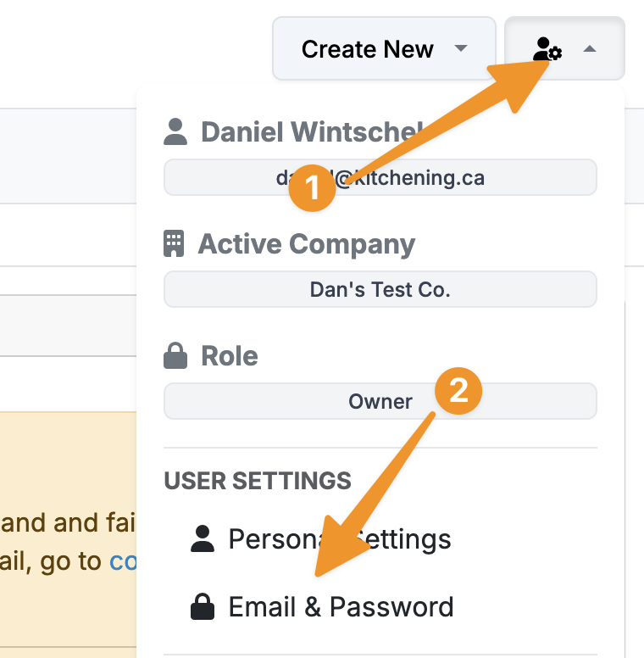Click the lock icon beside Role
The height and width of the screenshot is (658, 644).
point(175,356)
